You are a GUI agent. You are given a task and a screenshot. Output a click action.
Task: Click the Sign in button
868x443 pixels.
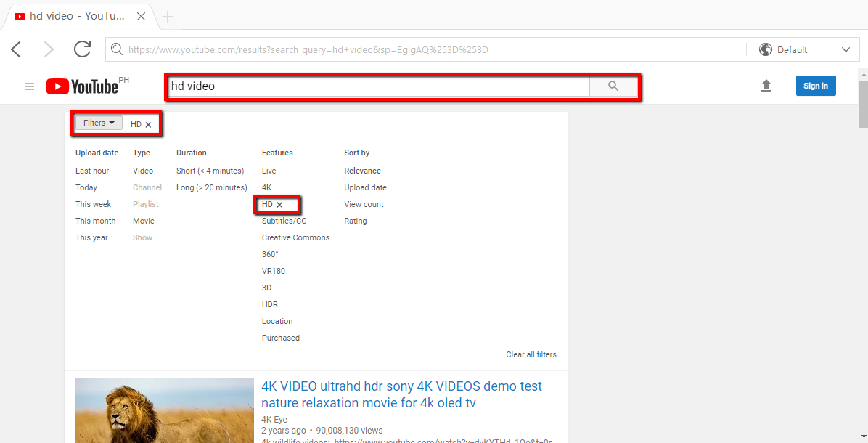click(x=816, y=85)
